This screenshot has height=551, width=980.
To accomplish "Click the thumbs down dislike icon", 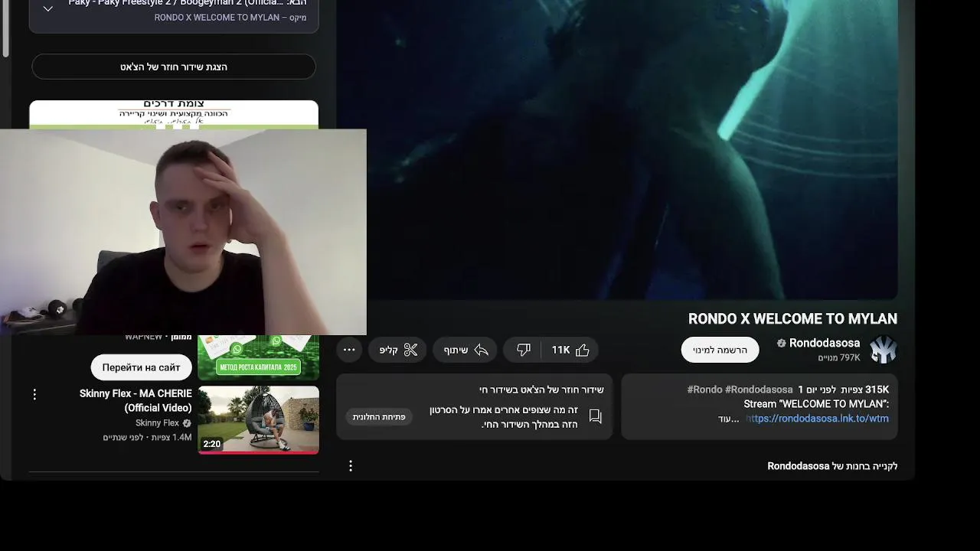I will tap(524, 350).
